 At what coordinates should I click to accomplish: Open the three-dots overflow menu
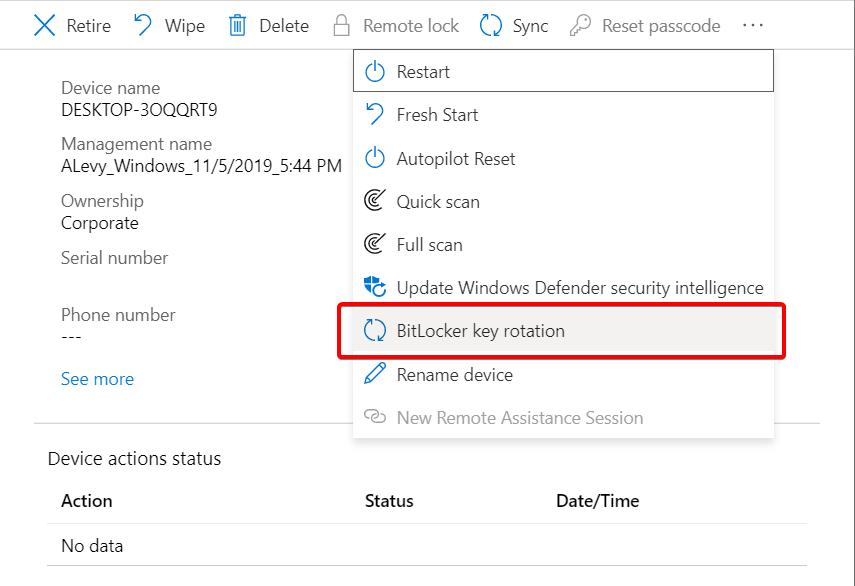[752, 25]
